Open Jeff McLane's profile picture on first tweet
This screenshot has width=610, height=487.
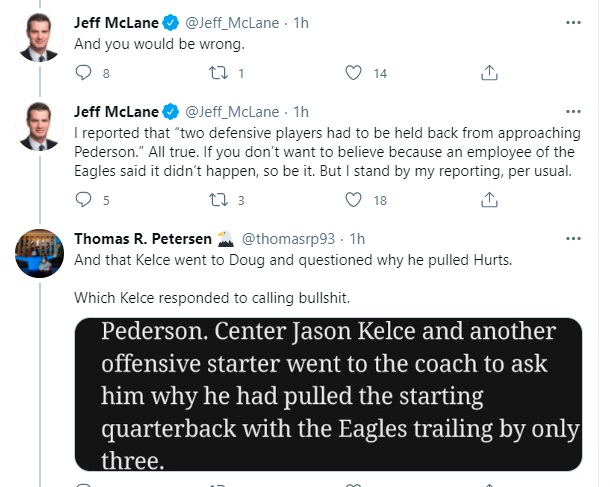coord(41,39)
